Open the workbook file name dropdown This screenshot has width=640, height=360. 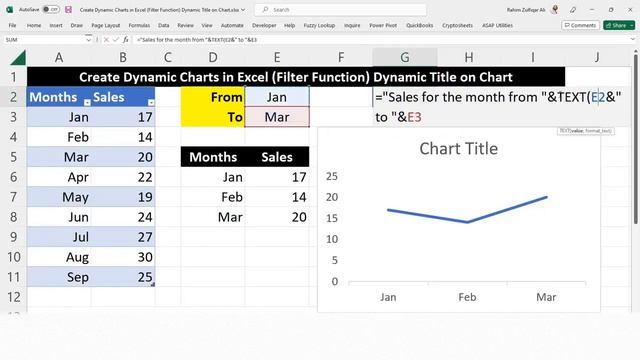[243, 10]
